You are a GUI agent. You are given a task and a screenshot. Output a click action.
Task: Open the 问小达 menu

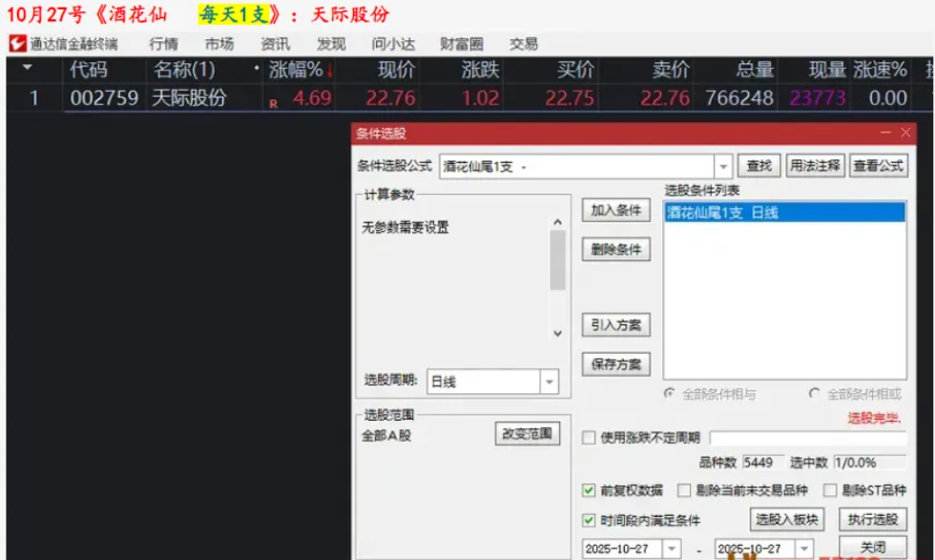coord(393,44)
